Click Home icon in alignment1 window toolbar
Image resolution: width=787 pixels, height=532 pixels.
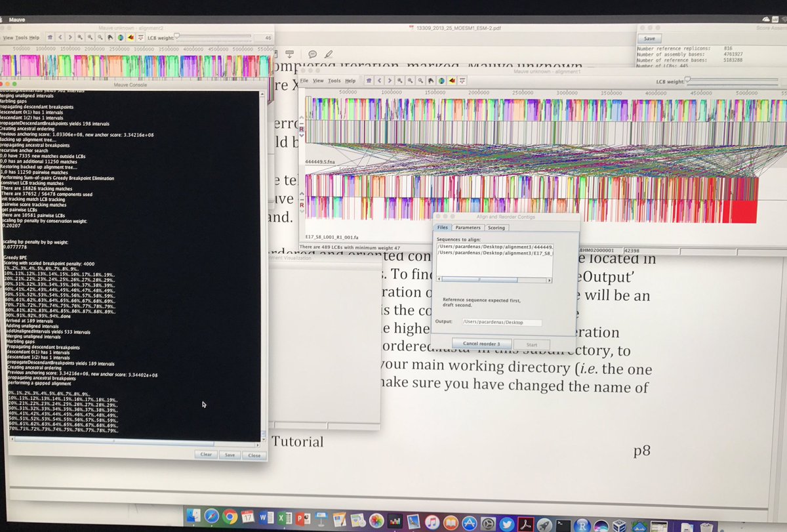(x=369, y=81)
